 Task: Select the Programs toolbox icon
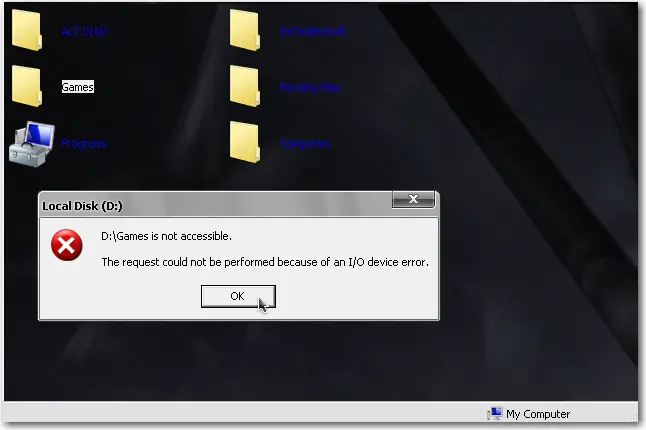(32, 144)
